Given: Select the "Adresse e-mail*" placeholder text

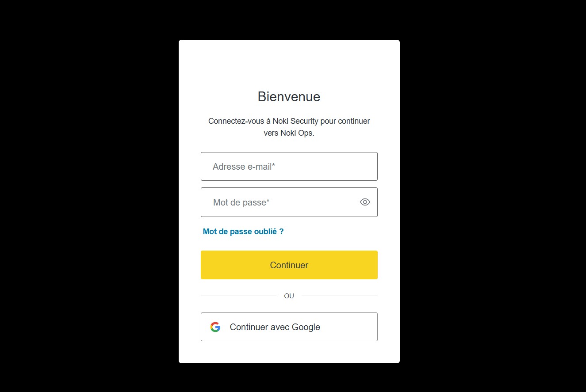Looking at the screenshot, I should (x=244, y=167).
